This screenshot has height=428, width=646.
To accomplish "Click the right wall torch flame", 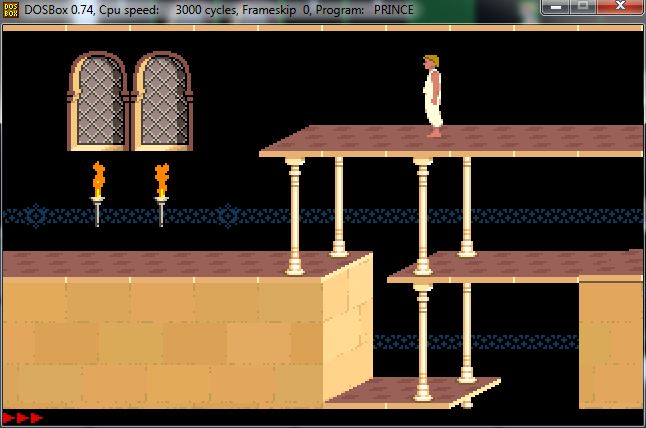I will click(162, 180).
